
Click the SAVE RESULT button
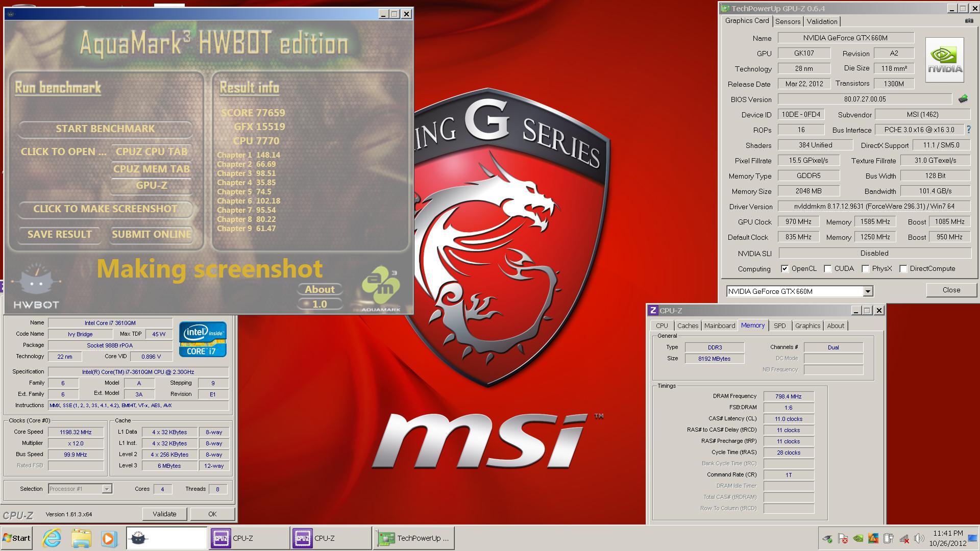coord(60,234)
